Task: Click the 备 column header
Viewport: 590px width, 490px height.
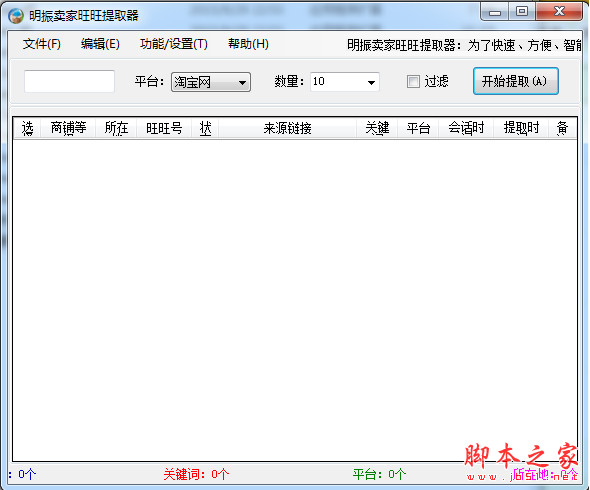Action: coord(563,128)
